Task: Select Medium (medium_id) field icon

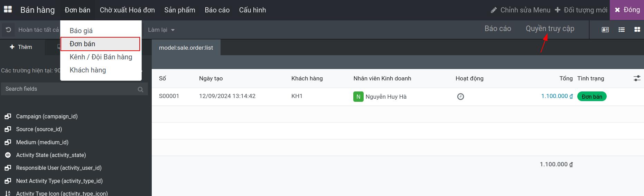Action: pos(8,143)
